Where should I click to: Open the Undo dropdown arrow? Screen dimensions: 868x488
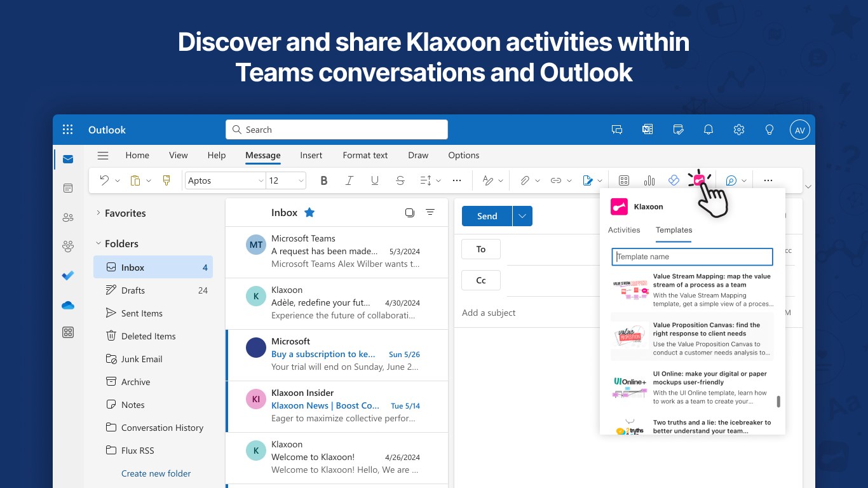pyautogui.click(x=118, y=180)
